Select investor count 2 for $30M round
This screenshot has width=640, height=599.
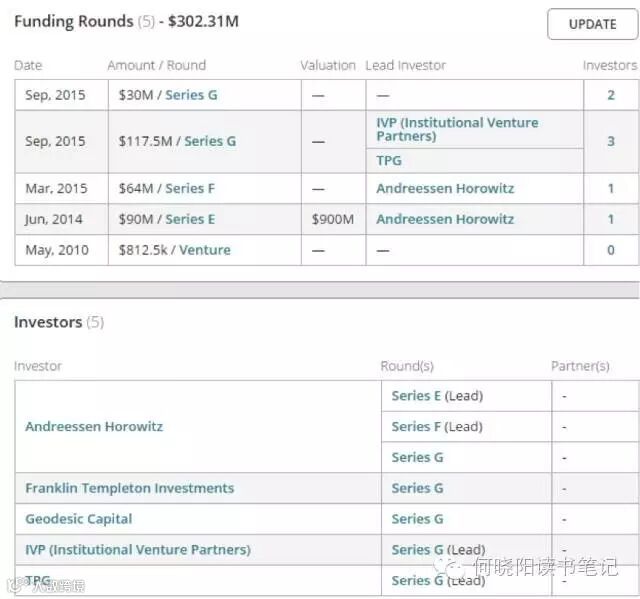click(611, 95)
